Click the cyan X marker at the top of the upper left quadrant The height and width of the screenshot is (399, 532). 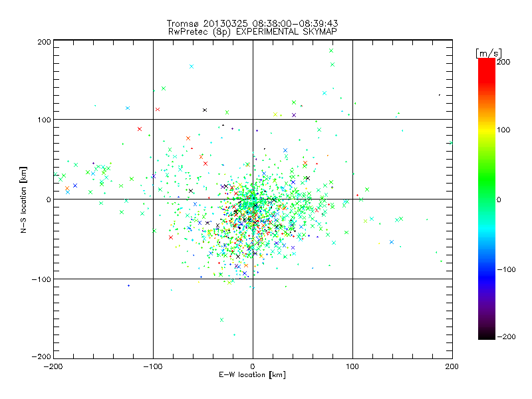coord(192,66)
